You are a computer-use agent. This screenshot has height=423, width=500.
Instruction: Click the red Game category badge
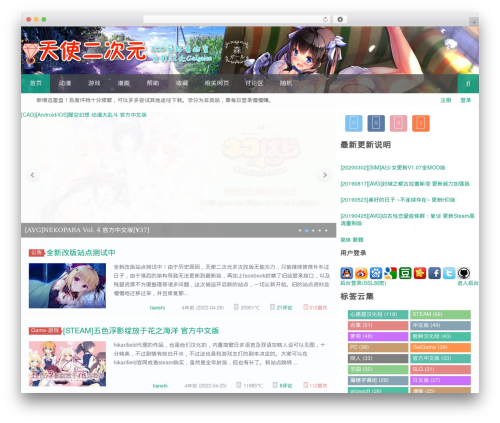coord(45,331)
